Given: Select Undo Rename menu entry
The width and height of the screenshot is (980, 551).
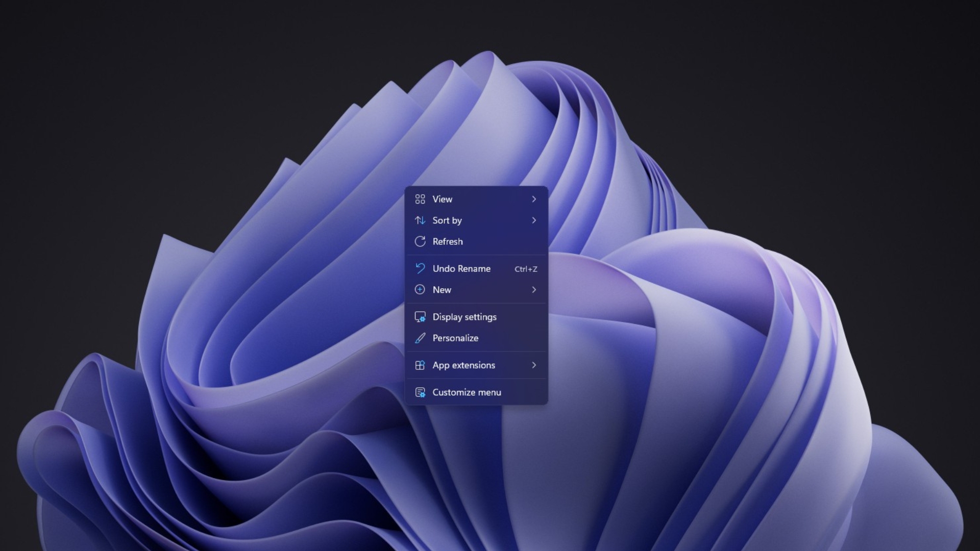Looking at the screenshot, I should pyautogui.click(x=476, y=268).
